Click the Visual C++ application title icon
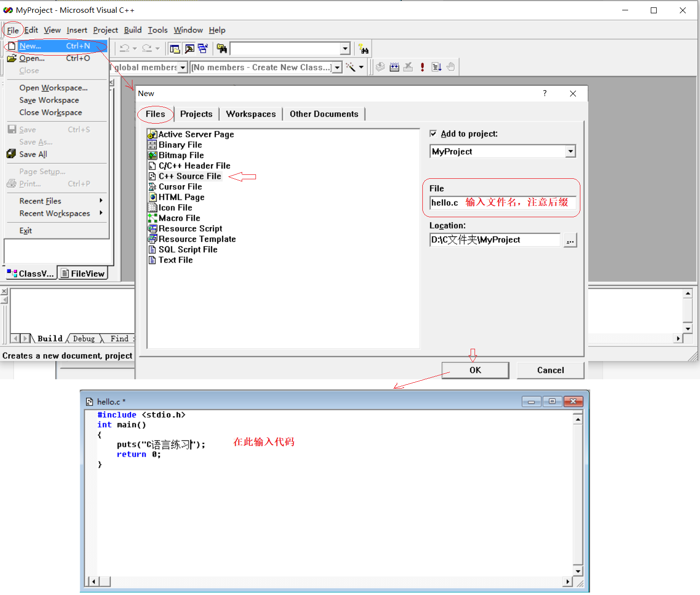This screenshot has width=700, height=595. click(8, 10)
